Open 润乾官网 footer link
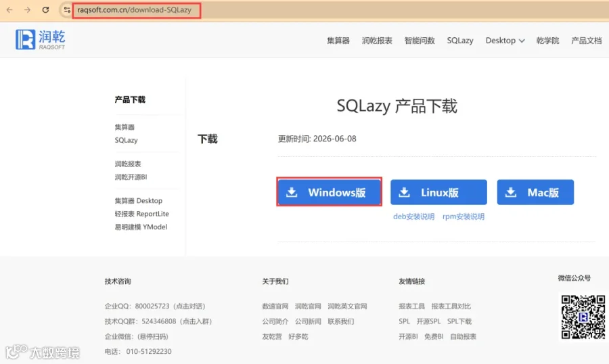Viewport: 609px width, 364px height. point(308,306)
